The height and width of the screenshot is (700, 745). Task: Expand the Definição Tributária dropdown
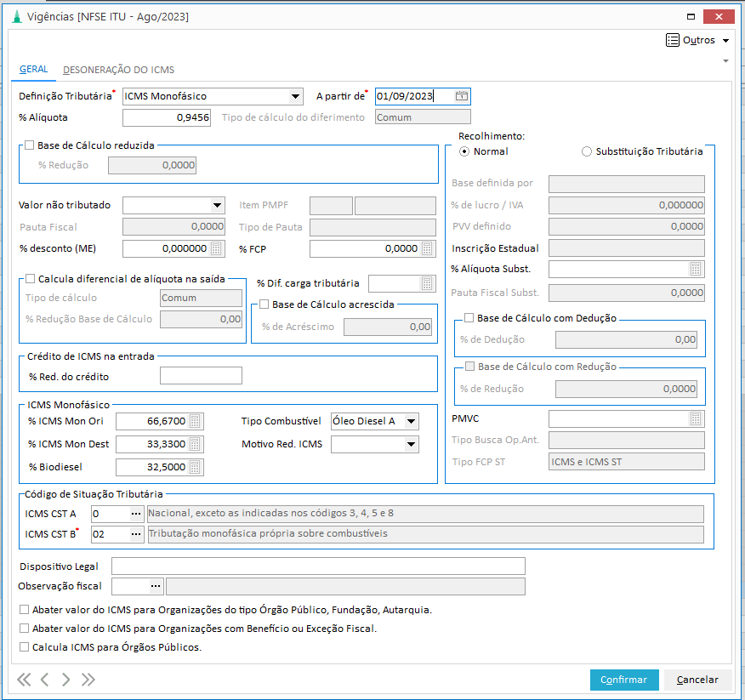pyautogui.click(x=295, y=96)
